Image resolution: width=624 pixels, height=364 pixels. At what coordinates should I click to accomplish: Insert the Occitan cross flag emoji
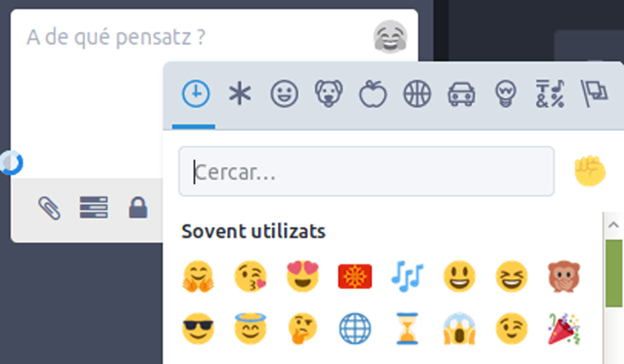point(355,276)
